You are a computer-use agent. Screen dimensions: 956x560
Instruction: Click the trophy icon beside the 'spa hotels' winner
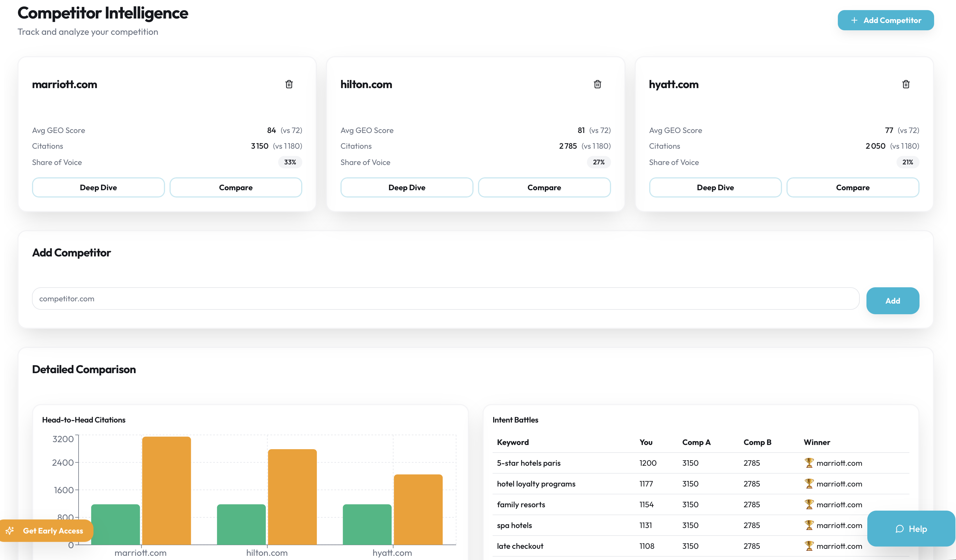click(809, 525)
